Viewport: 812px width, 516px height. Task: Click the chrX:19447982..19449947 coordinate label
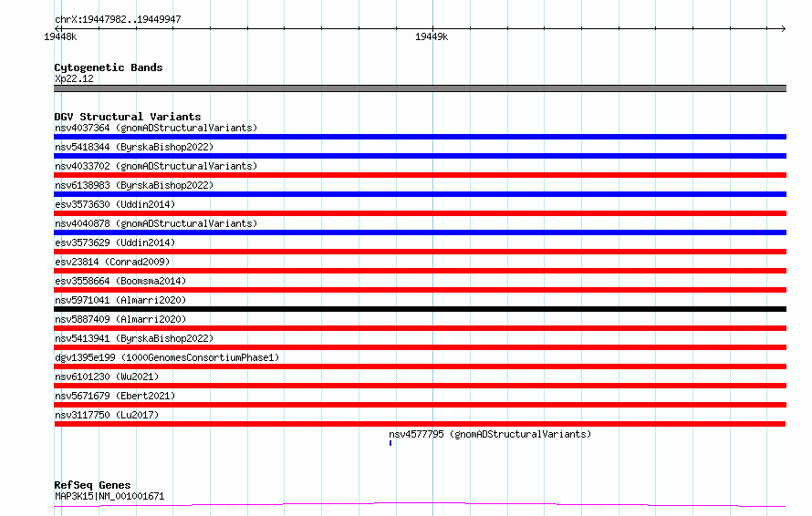pos(118,19)
